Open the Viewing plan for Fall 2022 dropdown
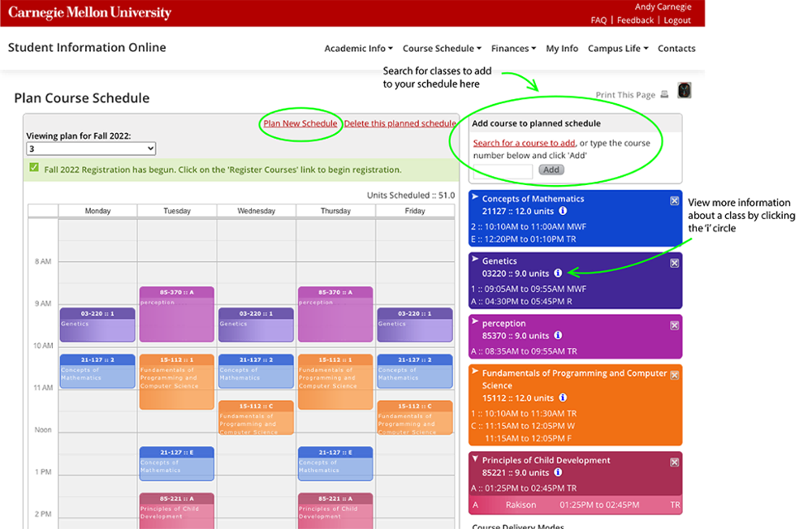This screenshot has height=529, width=812. click(91, 148)
